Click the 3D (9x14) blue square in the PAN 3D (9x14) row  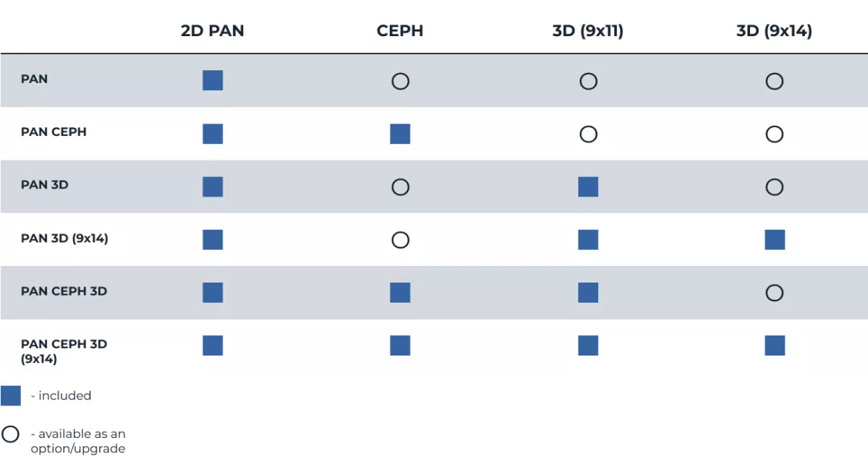775,240
